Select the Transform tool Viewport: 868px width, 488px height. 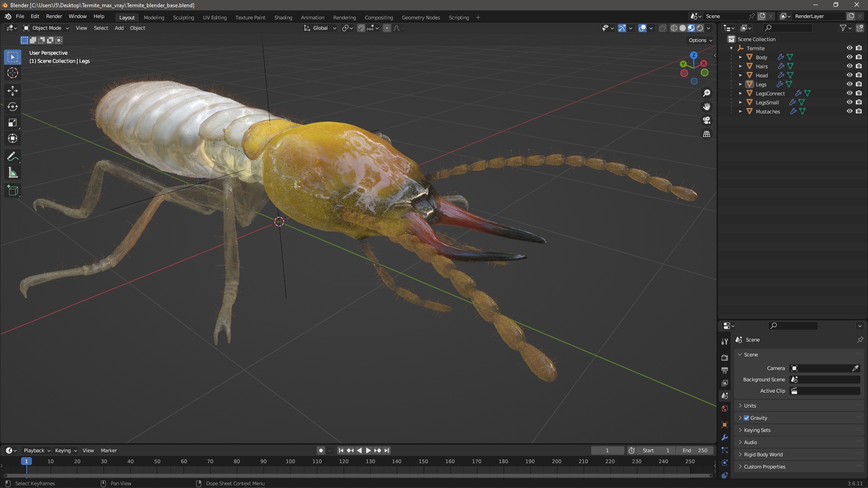point(13,138)
